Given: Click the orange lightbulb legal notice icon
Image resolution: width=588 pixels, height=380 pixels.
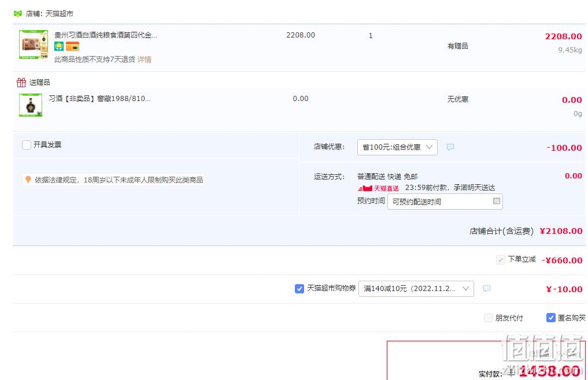Looking at the screenshot, I should click(x=28, y=180).
